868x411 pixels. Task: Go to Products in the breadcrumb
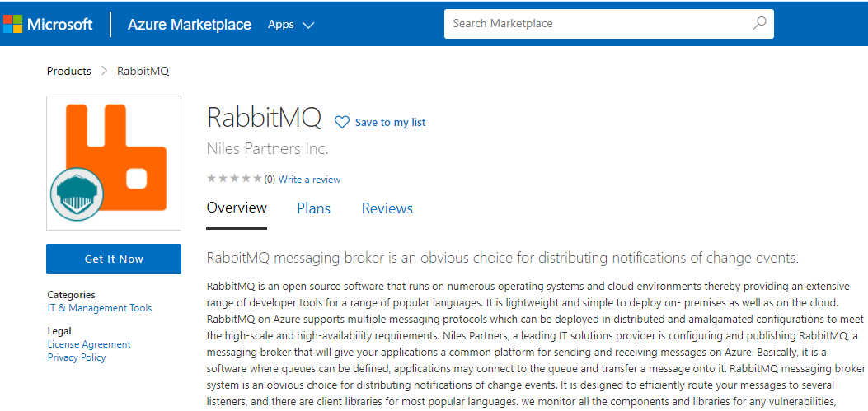click(x=69, y=71)
